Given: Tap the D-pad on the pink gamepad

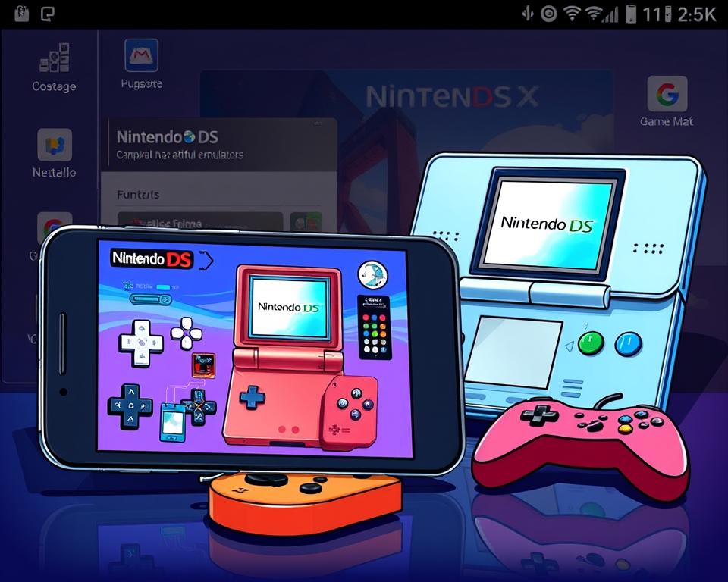Looking at the screenshot, I should click(x=539, y=415).
